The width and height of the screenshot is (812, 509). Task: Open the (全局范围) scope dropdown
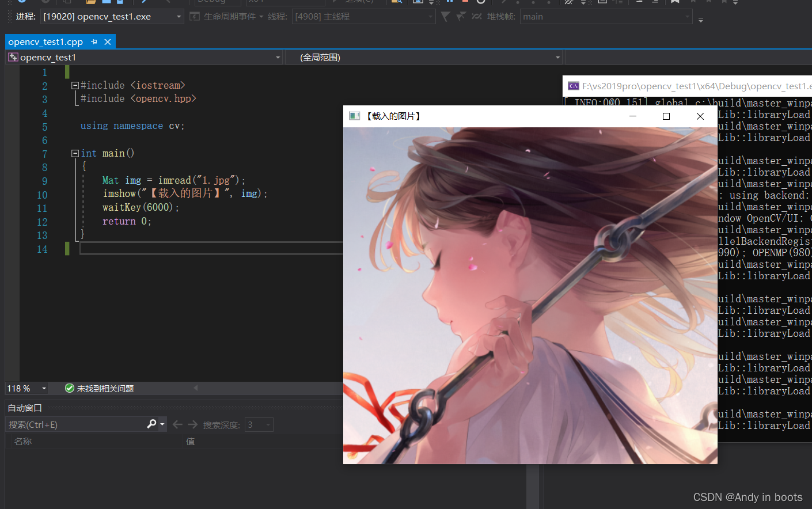(x=557, y=58)
